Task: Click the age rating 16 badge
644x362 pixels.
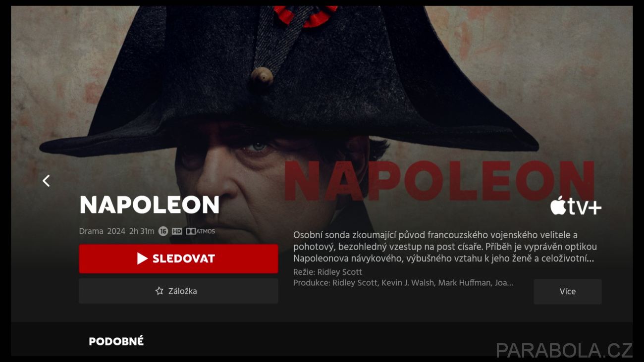Action: [163, 231]
